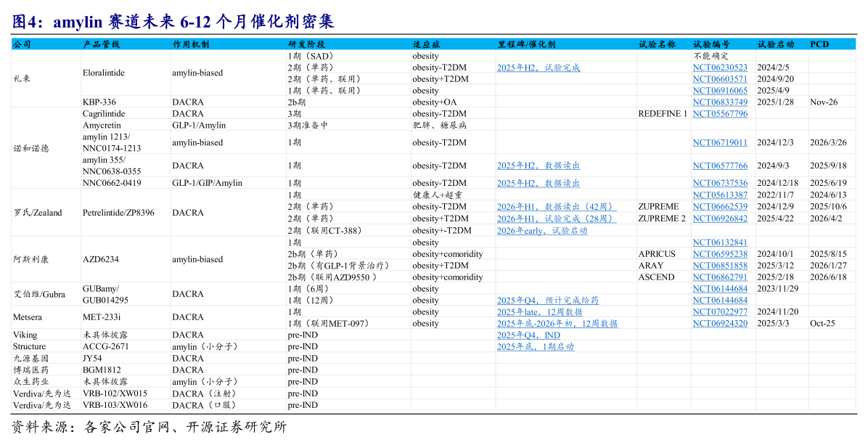The image size is (868, 445).
Task: Click milestone 2025年late, 12周数据
Action: pos(540,312)
